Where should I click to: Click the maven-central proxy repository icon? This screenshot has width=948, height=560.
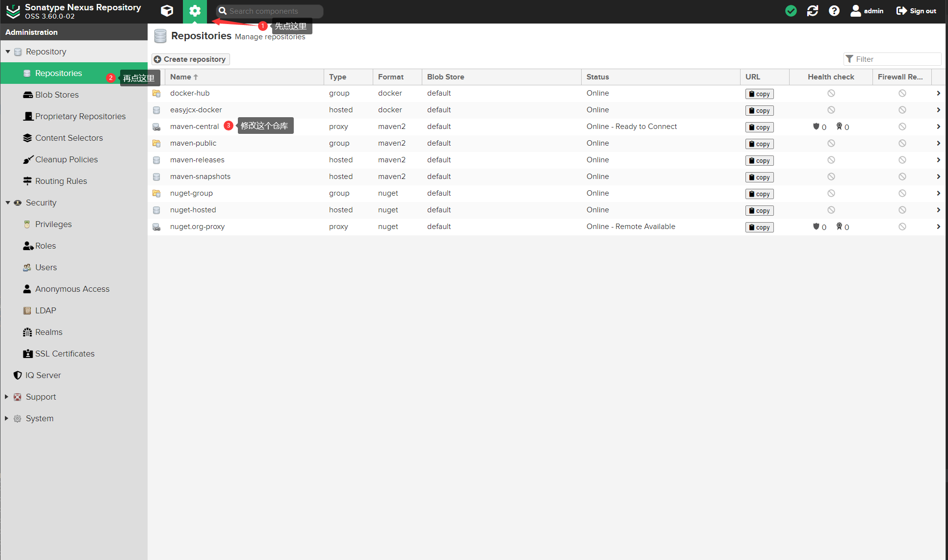pyautogui.click(x=156, y=127)
